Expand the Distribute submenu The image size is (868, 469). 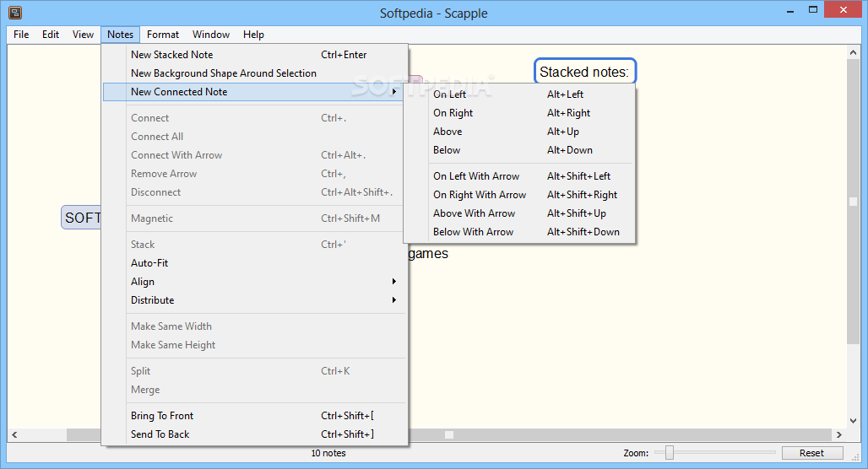[x=255, y=300]
